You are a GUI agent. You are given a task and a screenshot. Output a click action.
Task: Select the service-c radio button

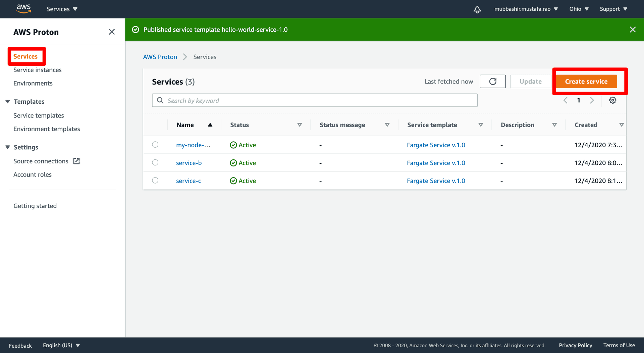point(155,180)
